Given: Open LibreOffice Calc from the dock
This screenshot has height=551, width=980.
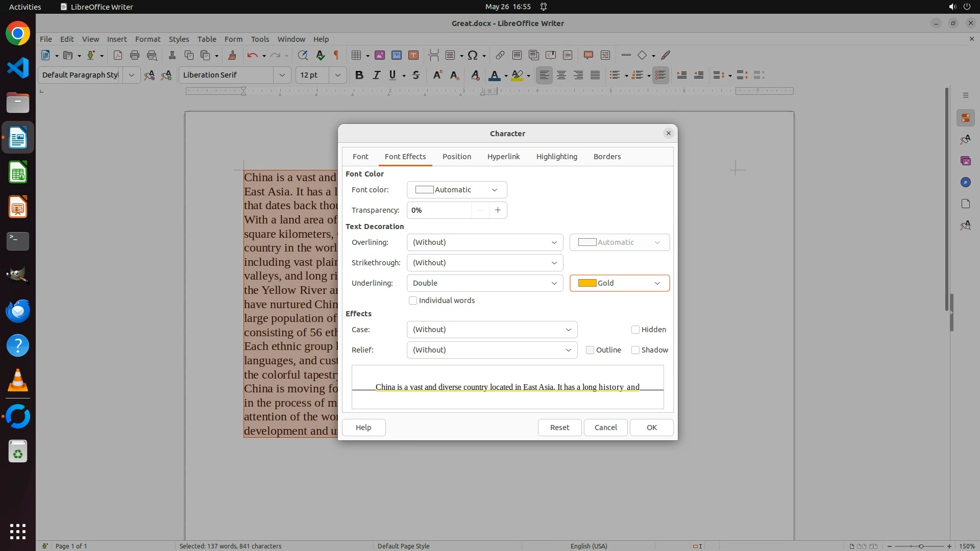Looking at the screenshot, I should pyautogui.click(x=18, y=173).
